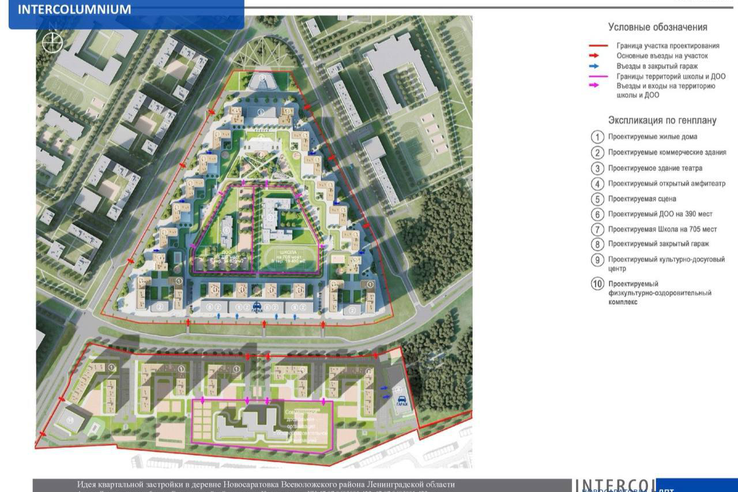
Task: Click the INTERCOL logo at bottom right
Action: (x=614, y=485)
